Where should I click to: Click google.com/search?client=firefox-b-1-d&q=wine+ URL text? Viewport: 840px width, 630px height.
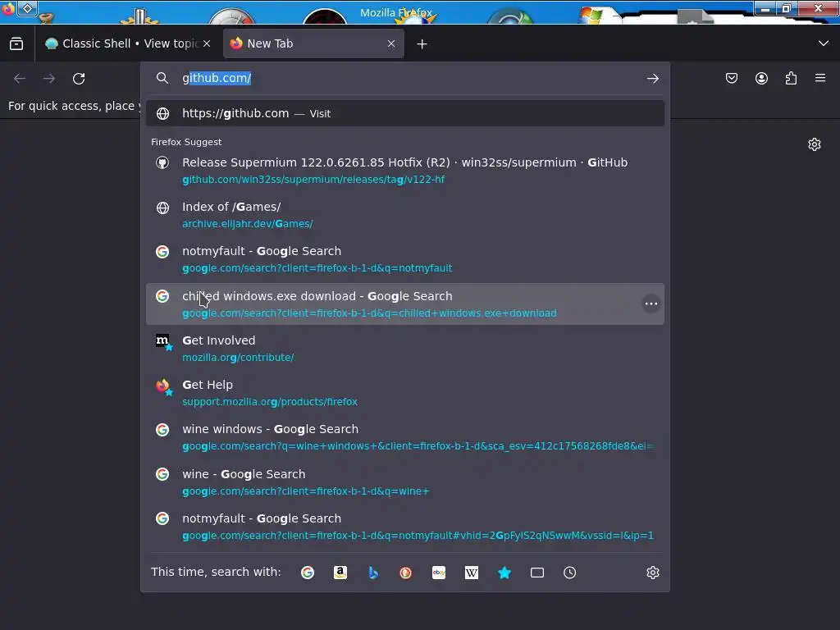pyautogui.click(x=305, y=491)
